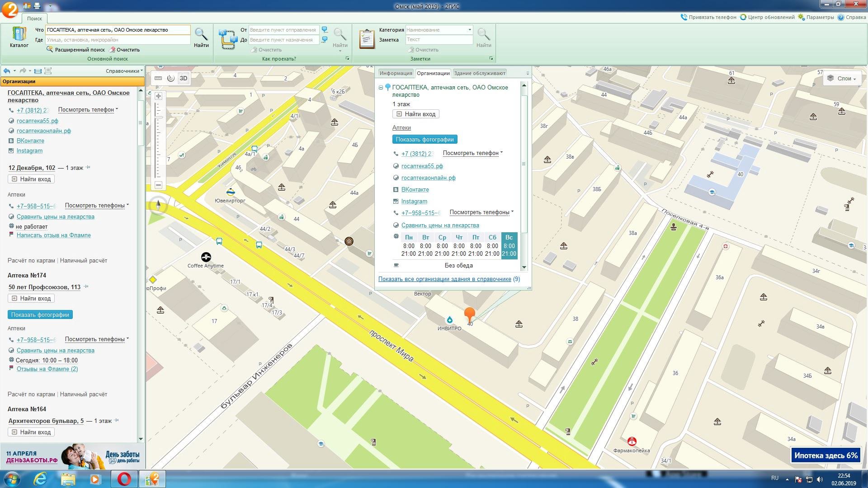The width and height of the screenshot is (868, 488).
Task: Select the ruler measurement tool on map
Action: 158,78
